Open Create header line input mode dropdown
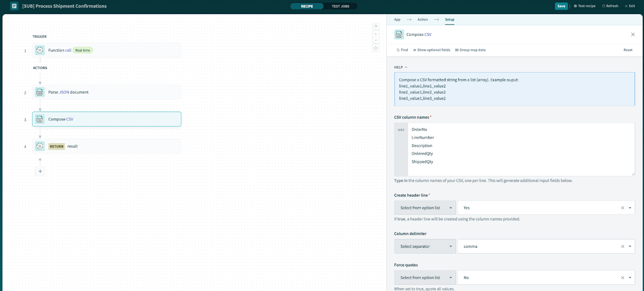 coord(425,208)
